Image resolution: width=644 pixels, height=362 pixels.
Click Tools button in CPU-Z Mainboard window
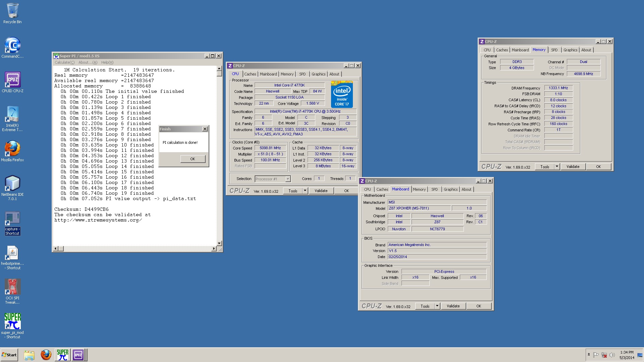click(x=425, y=306)
